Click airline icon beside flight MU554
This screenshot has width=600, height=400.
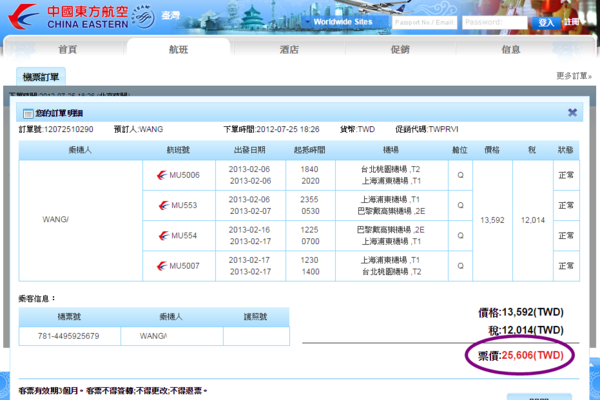pos(162,236)
